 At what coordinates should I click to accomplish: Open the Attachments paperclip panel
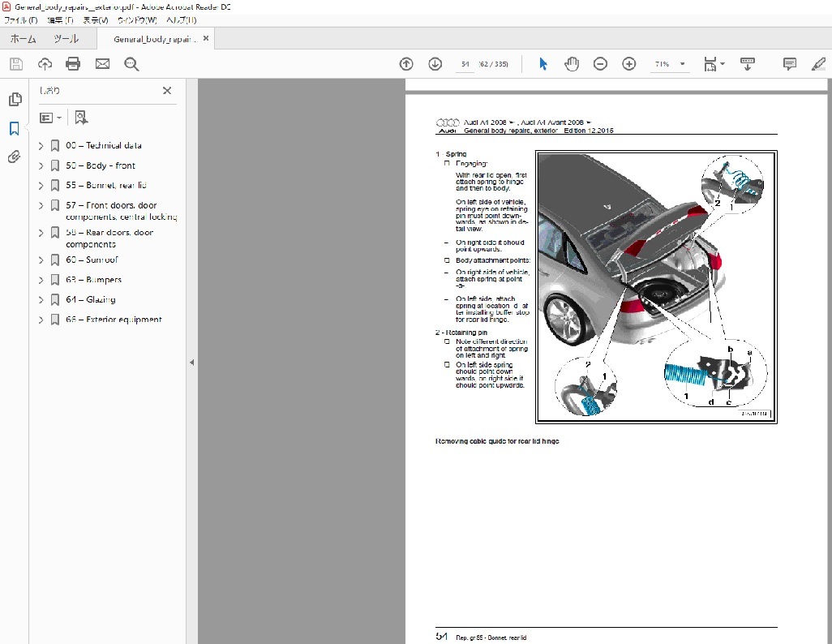[x=15, y=157]
